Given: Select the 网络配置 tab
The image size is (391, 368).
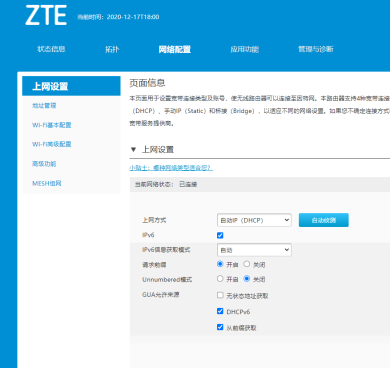Looking at the screenshot, I should [x=175, y=49].
